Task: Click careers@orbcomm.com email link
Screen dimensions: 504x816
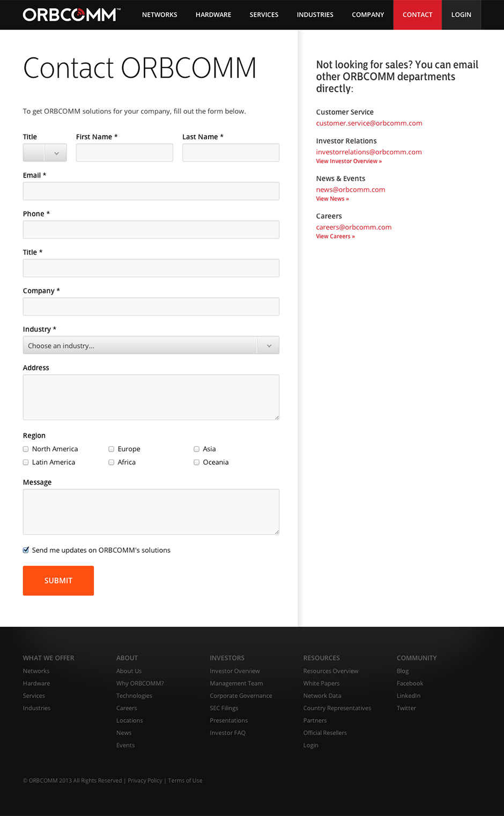Action: click(x=354, y=227)
